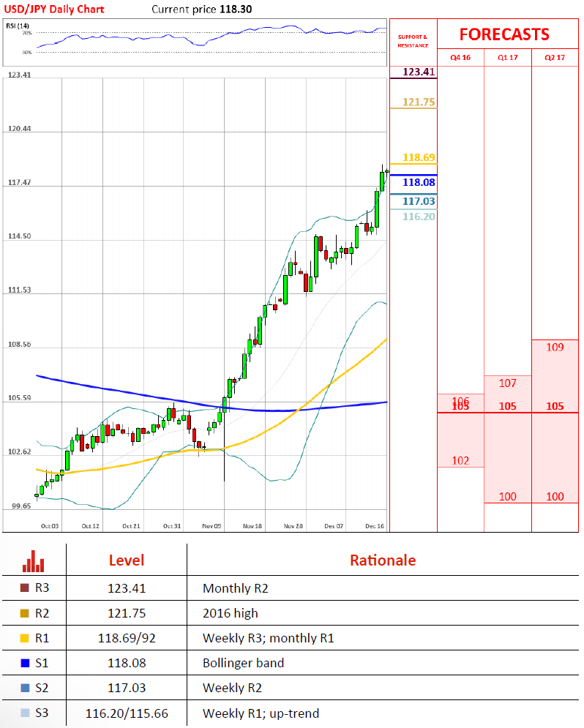Pick the yellow R1 legend swatch
The width and height of the screenshot is (584, 728).
[26, 638]
